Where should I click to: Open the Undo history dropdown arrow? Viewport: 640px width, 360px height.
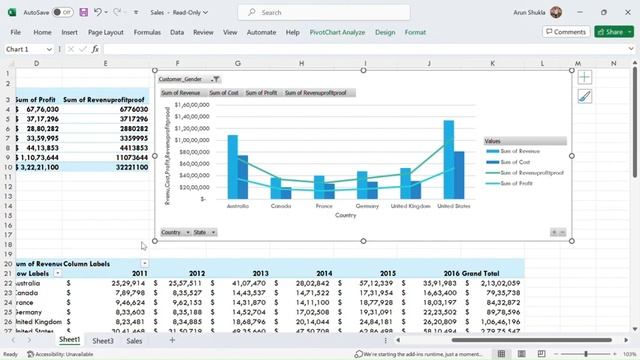click(106, 12)
